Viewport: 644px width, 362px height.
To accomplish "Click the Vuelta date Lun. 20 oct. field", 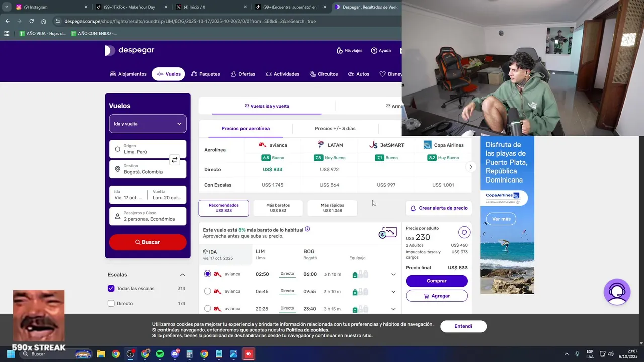I will (167, 195).
